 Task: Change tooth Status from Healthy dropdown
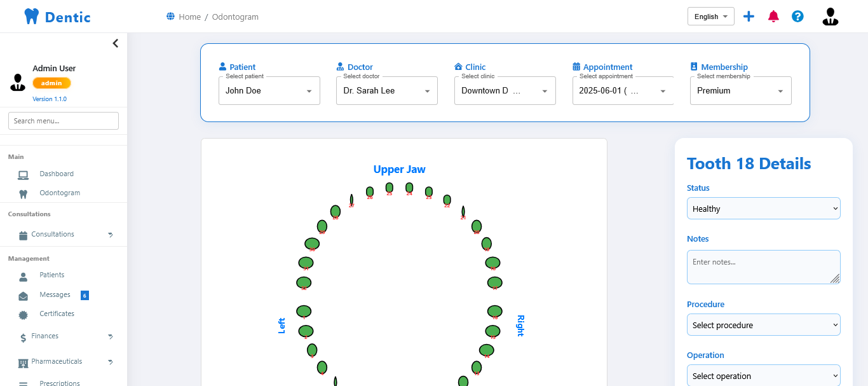tap(763, 208)
